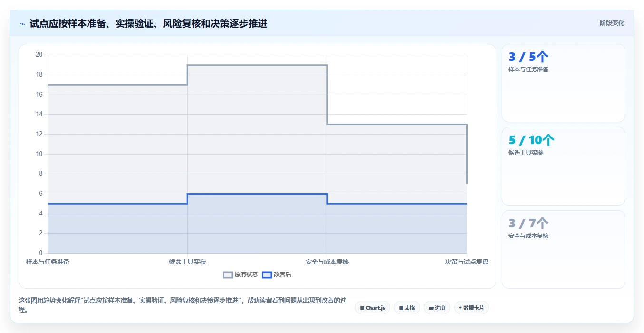Click the 阶段变化 label in header
The width and height of the screenshot is (644, 333).
pyautogui.click(x=612, y=23)
